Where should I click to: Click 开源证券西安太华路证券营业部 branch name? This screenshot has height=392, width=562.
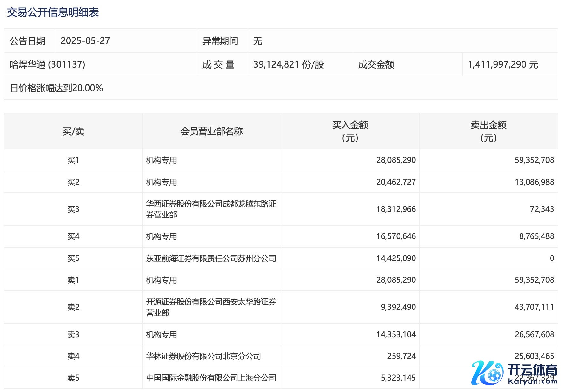tap(211, 307)
